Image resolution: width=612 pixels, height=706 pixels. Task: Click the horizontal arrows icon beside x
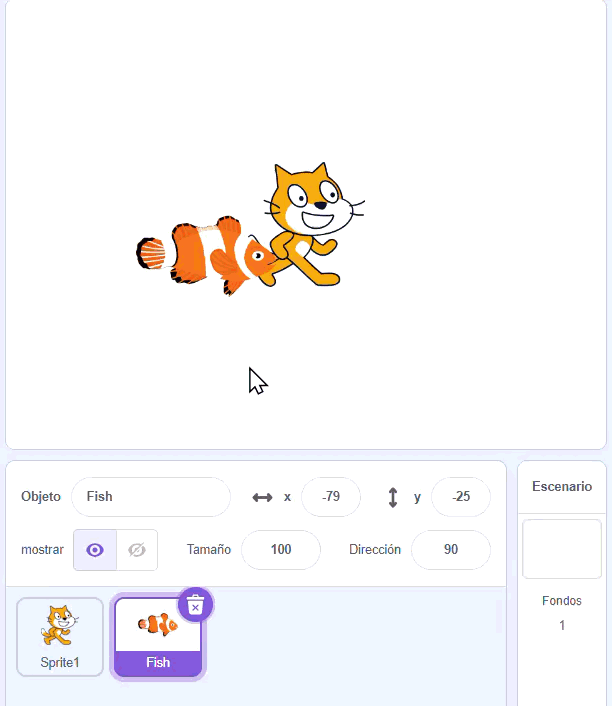tap(262, 497)
